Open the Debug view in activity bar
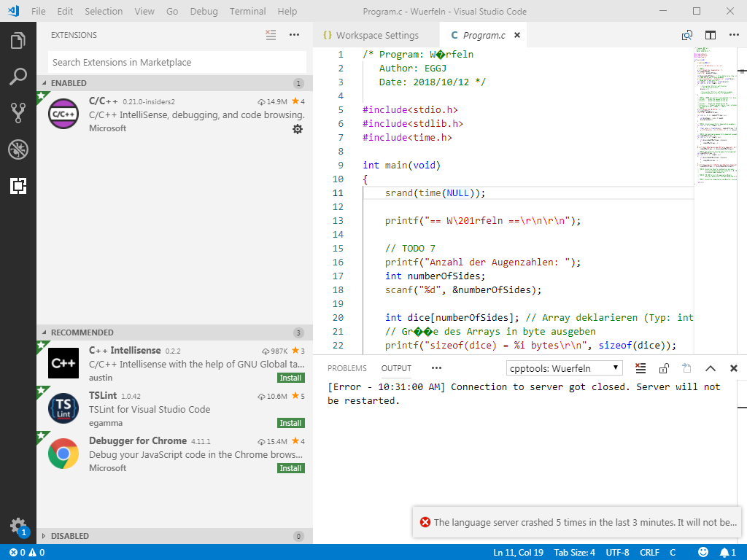Screen dimensions: 747x560 tap(18, 149)
